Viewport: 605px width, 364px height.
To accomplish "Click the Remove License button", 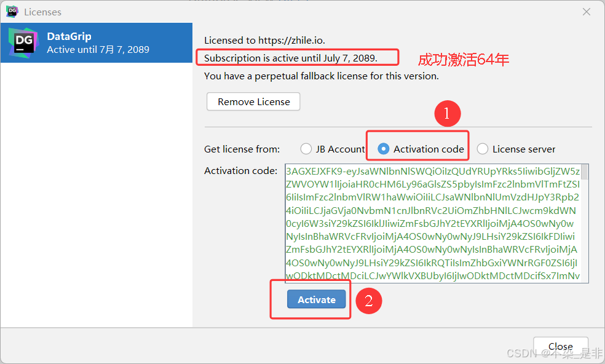I will pyautogui.click(x=253, y=101).
